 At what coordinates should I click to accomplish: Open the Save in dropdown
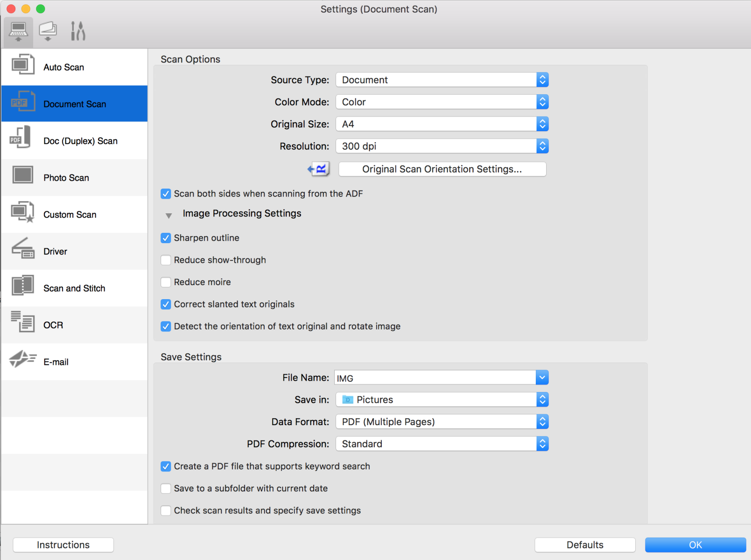tap(442, 399)
